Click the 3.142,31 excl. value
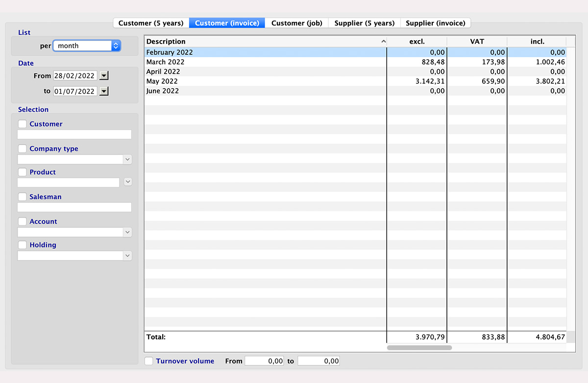The height and width of the screenshot is (383, 588). 430,81
